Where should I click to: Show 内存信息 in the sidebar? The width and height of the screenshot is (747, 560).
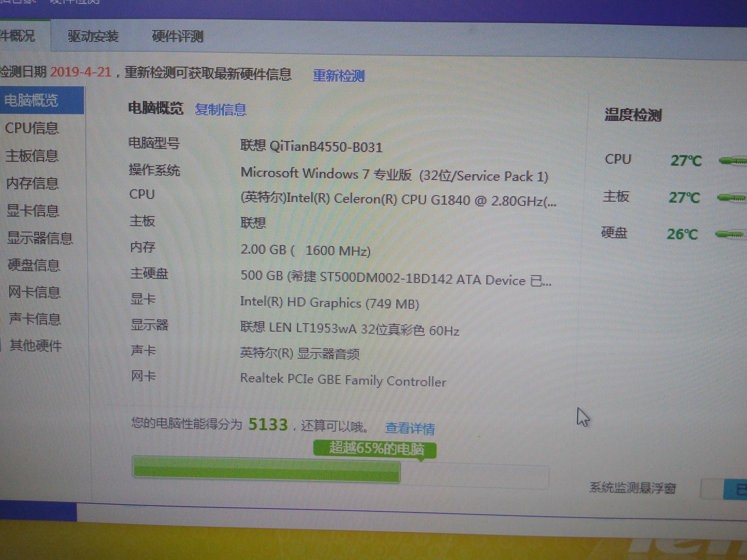point(33,183)
